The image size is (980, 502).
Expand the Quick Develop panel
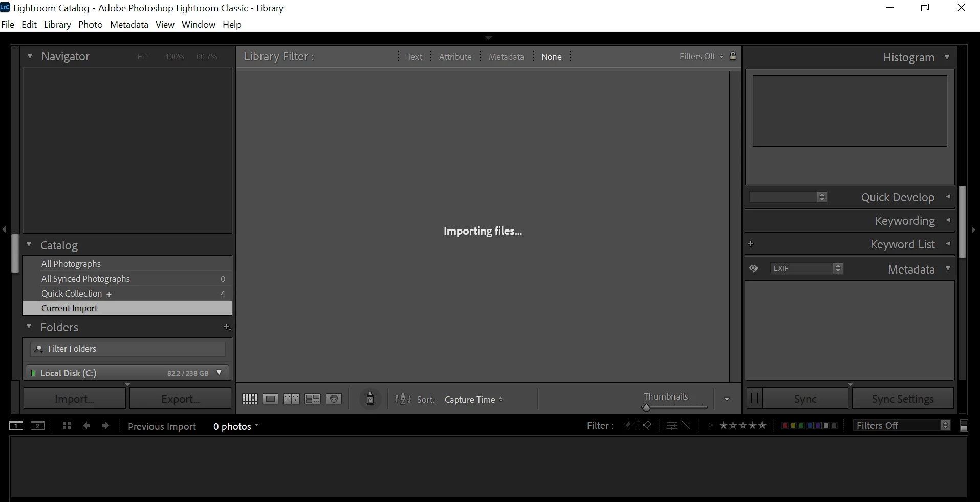[948, 197]
